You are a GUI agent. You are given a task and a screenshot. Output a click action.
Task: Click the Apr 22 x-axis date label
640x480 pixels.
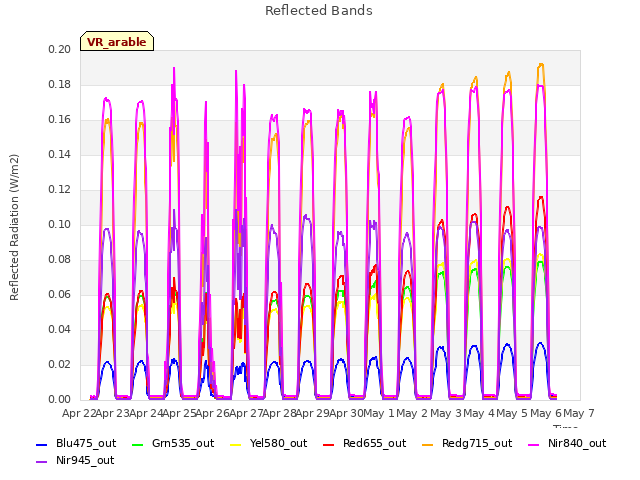(78, 413)
